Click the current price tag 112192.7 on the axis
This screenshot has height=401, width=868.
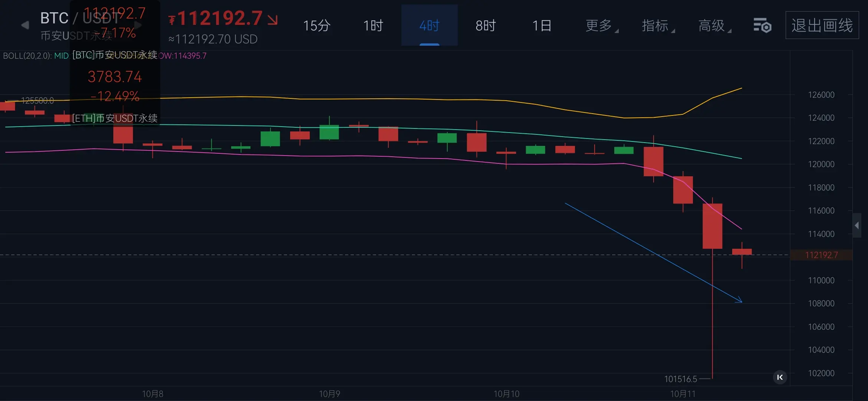(x=821, y=255)
